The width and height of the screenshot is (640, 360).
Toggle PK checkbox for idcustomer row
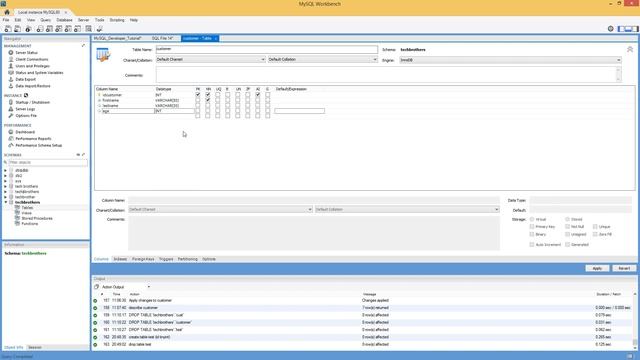(x=198, y=95)
